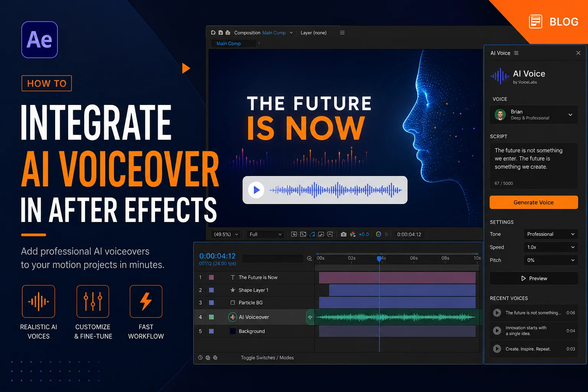Click Shape Layer 1 label color square
Screen dimensions: 588x392
(x=211, y=290)
